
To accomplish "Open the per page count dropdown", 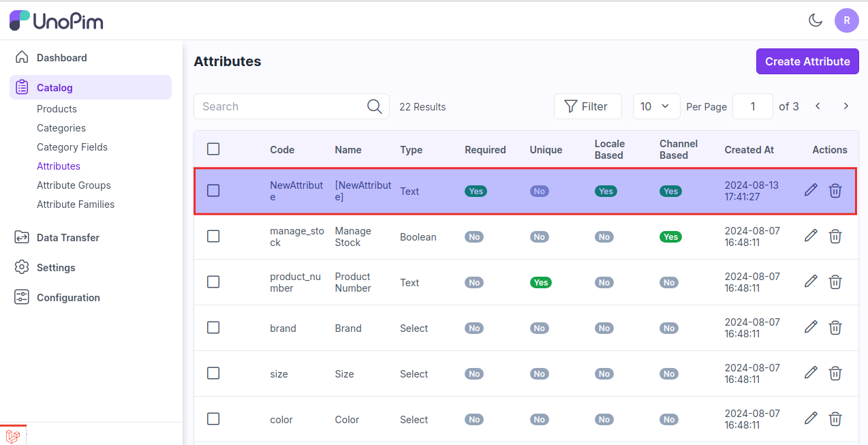I will (656, 106).
